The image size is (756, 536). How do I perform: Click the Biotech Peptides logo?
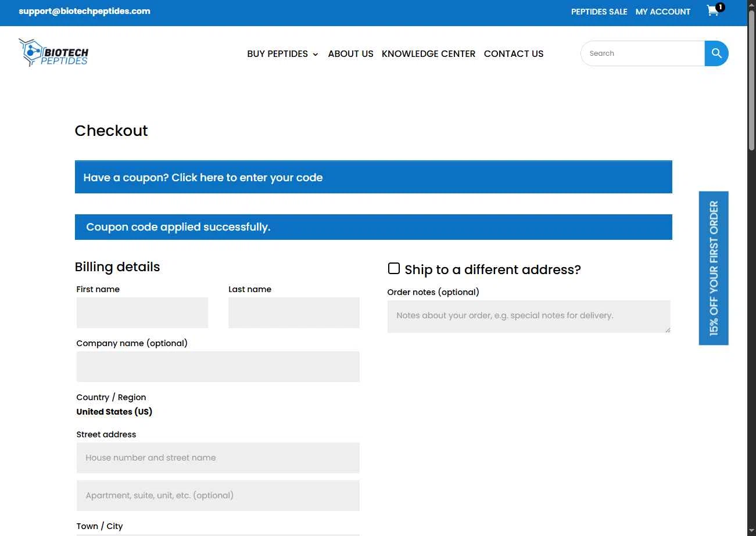(53, 53)
